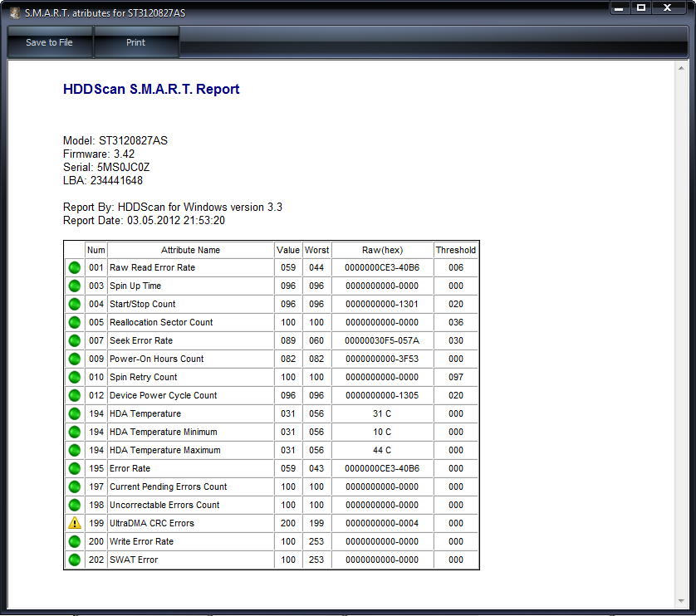The height and width of the screenshot is (616, 696).
Task: Click Reallocation Sector Count attribute name
Action: coord(161,322)
